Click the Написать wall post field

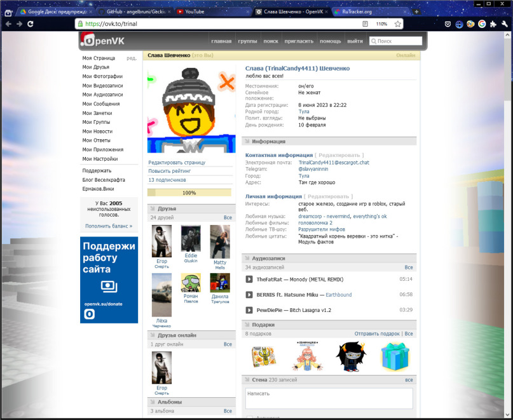point(329,398)
